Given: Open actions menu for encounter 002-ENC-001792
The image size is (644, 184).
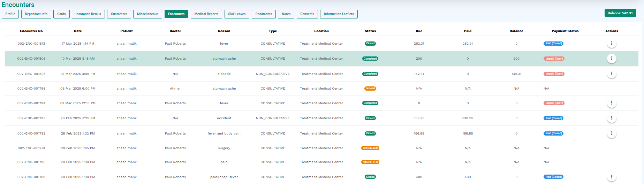Looking at the screenshot, I should 612,133.
